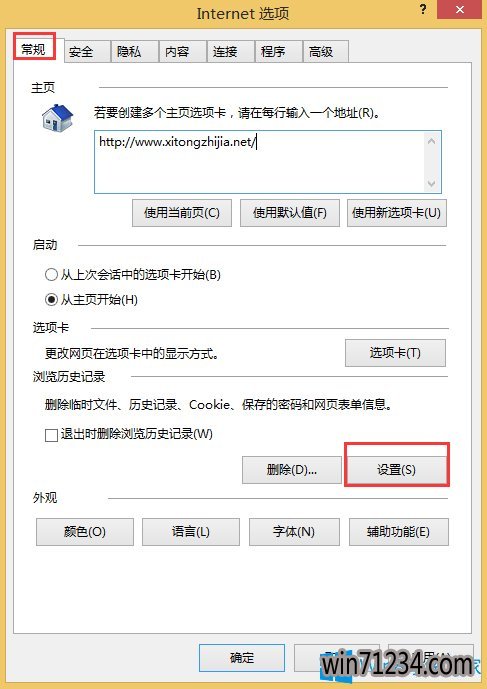Select 从上次会话中的选项卡开始 radio button

click(51, 275)
